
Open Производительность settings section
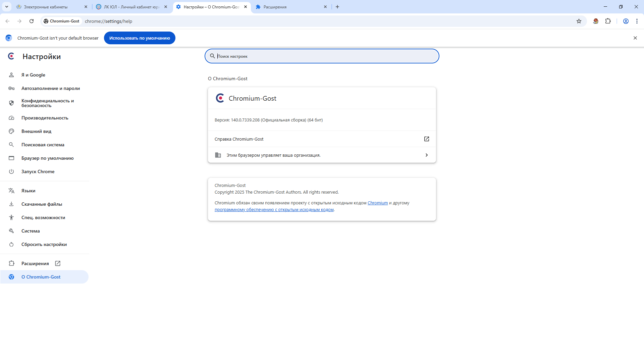[x=45, y=118]
